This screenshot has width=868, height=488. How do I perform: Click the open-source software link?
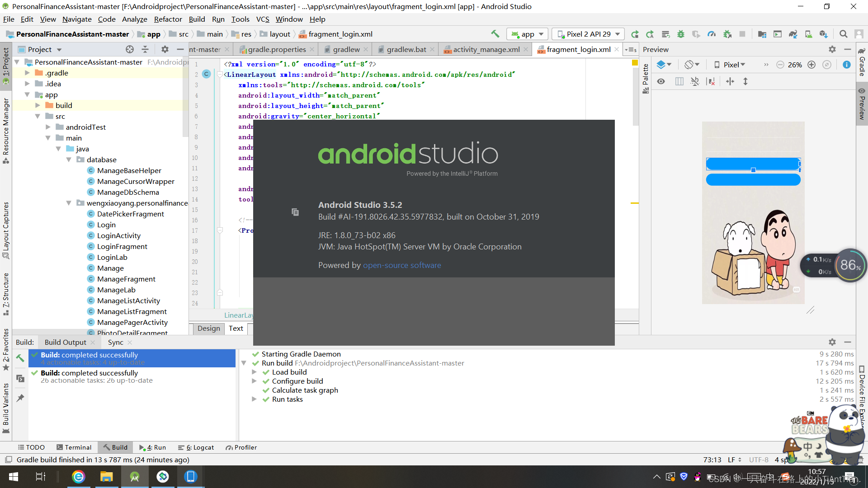(402, 265)
